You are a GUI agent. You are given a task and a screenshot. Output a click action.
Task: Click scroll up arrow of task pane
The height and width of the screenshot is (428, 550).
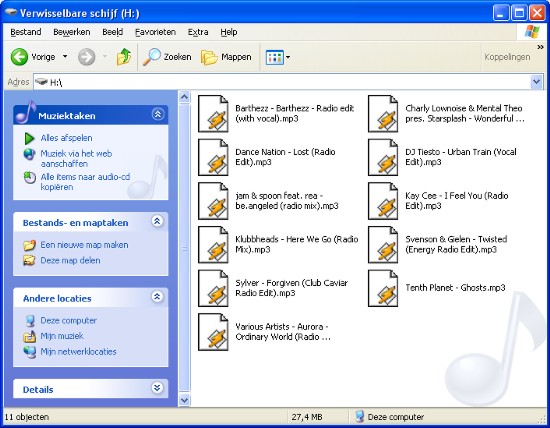(x=184, y=96)
